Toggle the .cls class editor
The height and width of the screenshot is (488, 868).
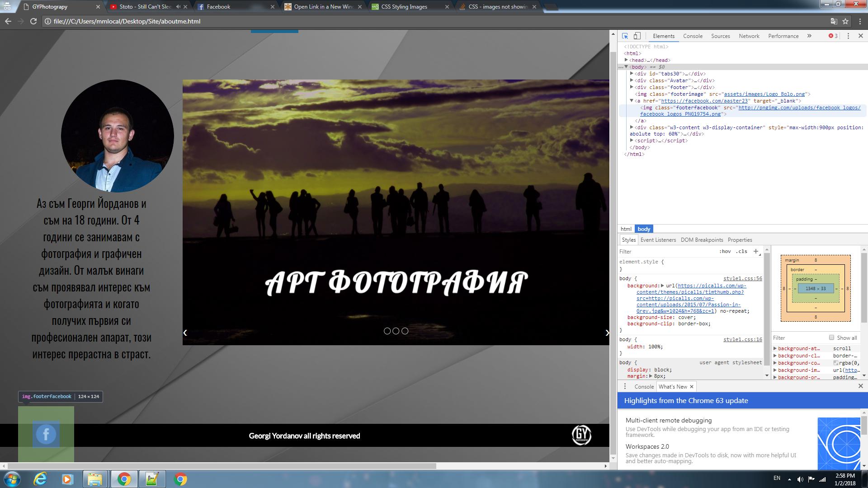741,252
